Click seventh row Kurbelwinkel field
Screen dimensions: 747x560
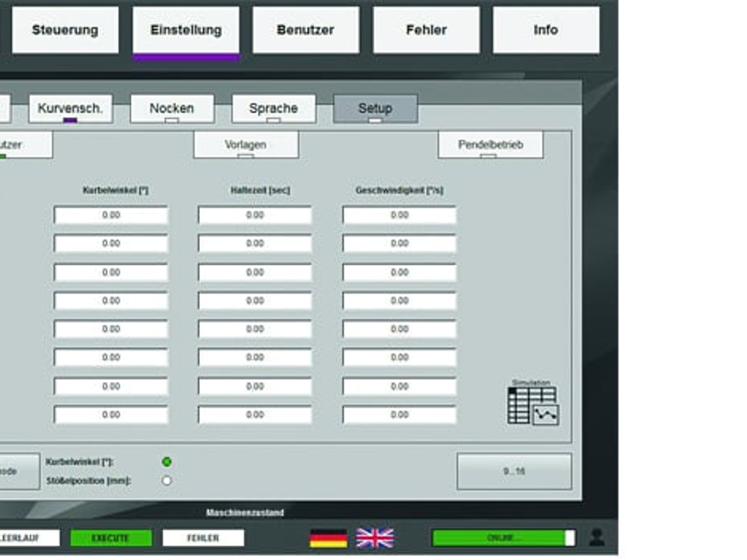coord(111,386)
